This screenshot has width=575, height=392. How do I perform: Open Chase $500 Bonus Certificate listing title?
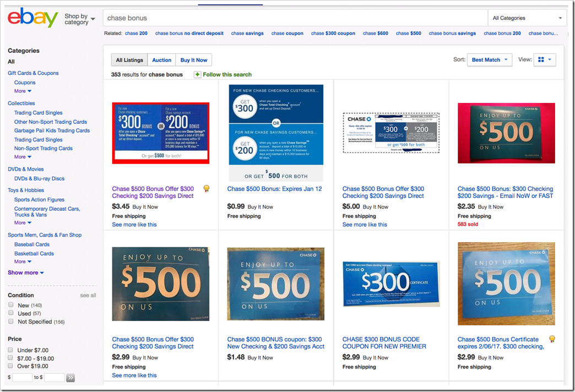501,343
